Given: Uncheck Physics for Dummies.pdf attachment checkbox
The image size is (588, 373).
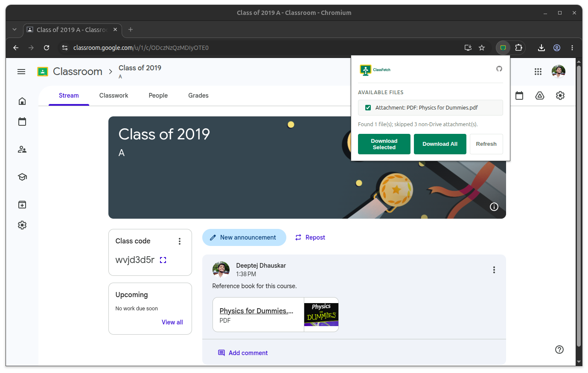Looking at the screenshot, I should 368,107.
